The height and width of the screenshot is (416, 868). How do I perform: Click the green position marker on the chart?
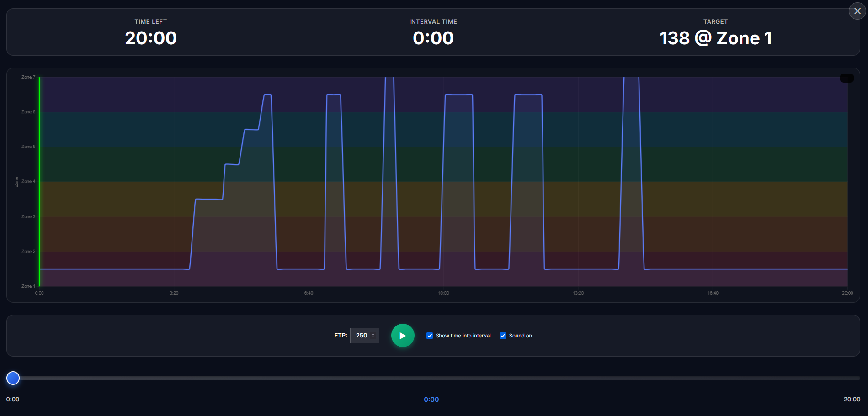(39, 183)
